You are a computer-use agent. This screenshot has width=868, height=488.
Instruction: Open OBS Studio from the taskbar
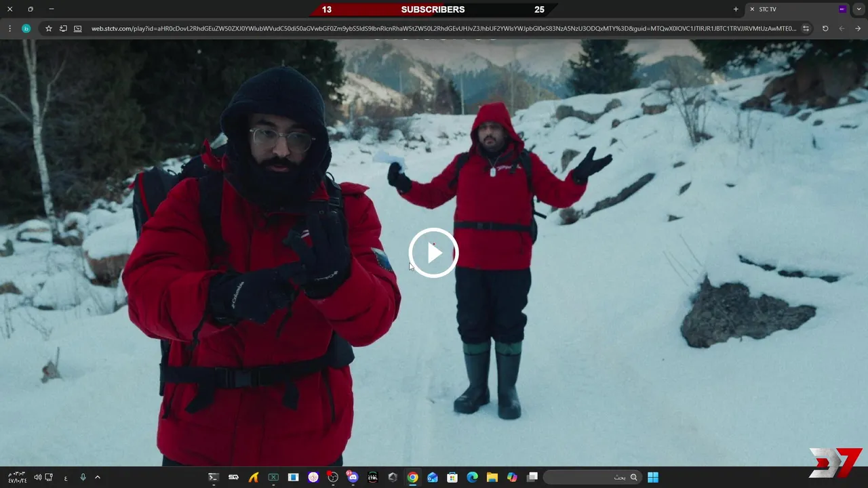333,477
